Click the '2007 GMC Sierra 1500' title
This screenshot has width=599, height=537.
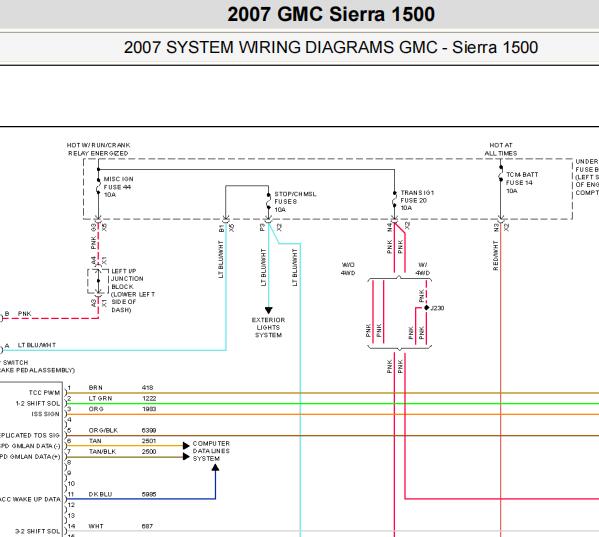pyautogui.click(x=331, y=15)
